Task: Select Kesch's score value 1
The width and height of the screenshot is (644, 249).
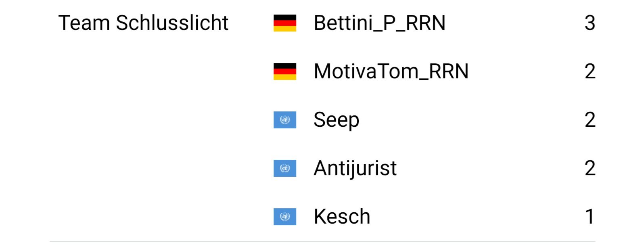Action: click(590, 217)
